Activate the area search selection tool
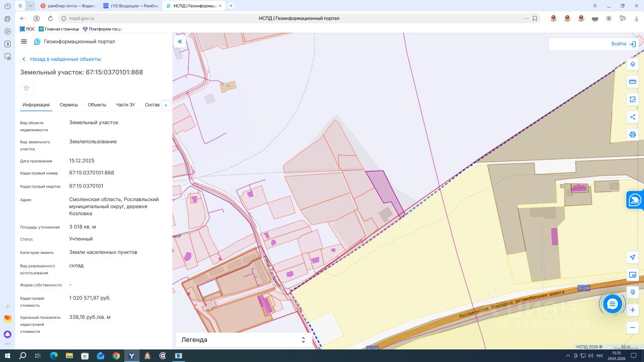The height and width of the screenshot is (362, 644). pos(632,100)
